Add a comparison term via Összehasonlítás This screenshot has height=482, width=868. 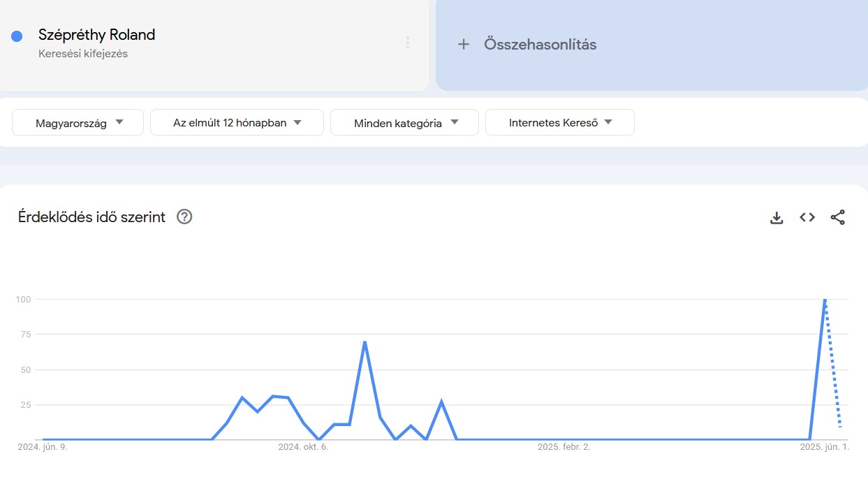coord(540,44)
